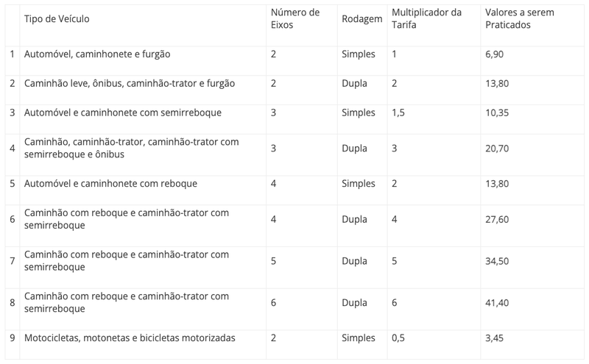Viewport: 589px width, 364px height.
Task: Click the "Valores a serem Praticados" header
Action: pos(519,18)
